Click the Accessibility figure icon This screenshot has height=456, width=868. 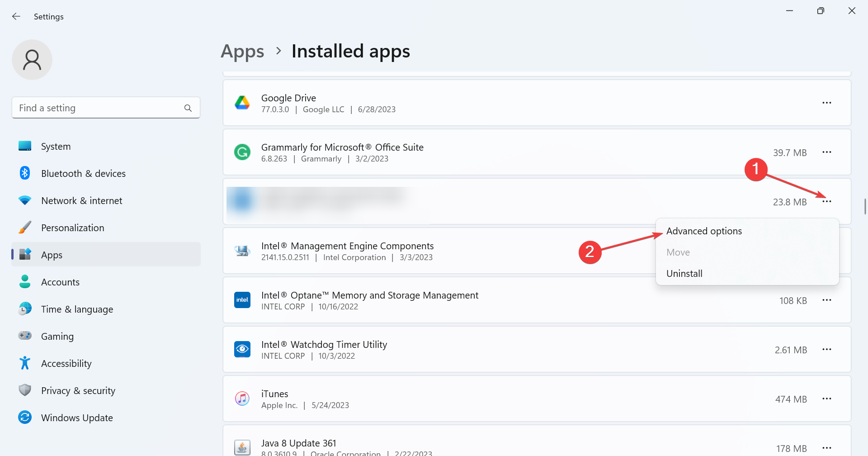[x=25, y=363]
